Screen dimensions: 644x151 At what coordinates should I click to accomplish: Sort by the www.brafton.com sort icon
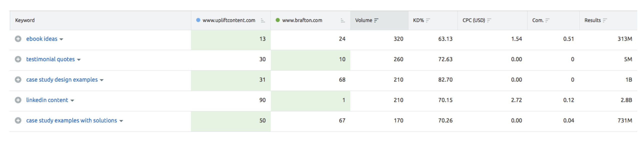pyautogui.click(x=343, y=20)
